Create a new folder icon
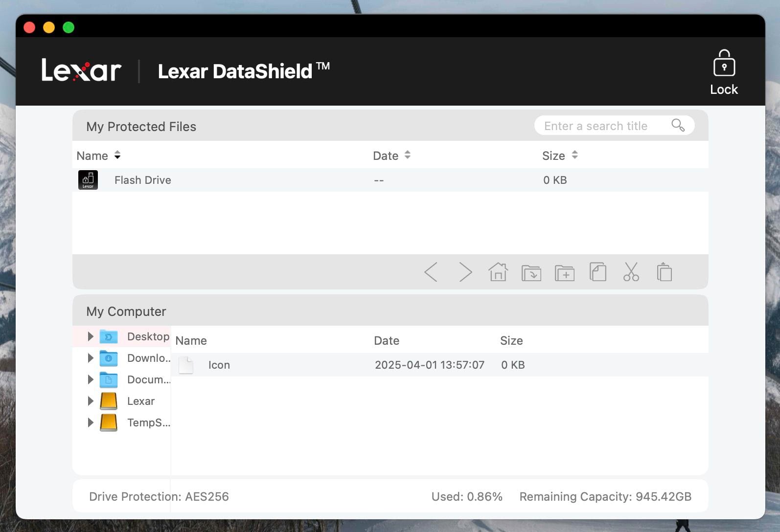This screenshot has width=780, height=532. coord(565,272)
